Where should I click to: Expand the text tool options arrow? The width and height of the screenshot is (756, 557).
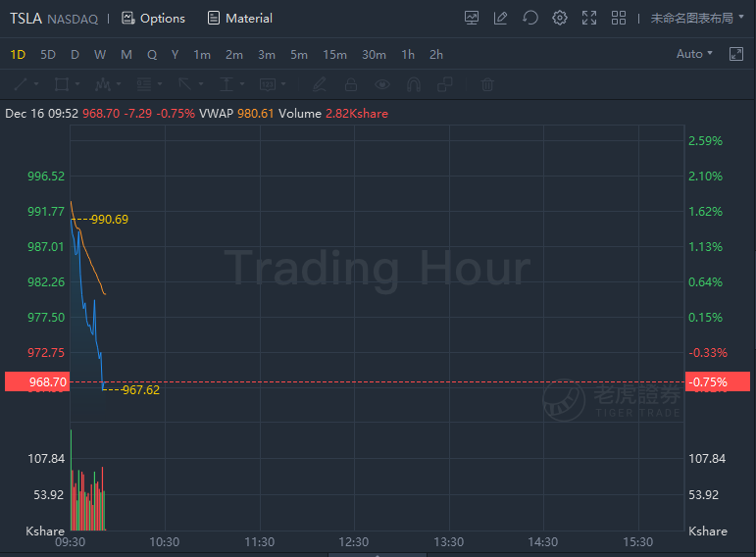pos(242,84)
